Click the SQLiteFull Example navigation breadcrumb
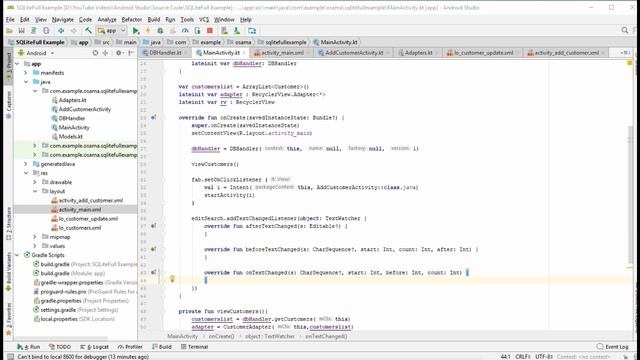 tap(36, 42)
